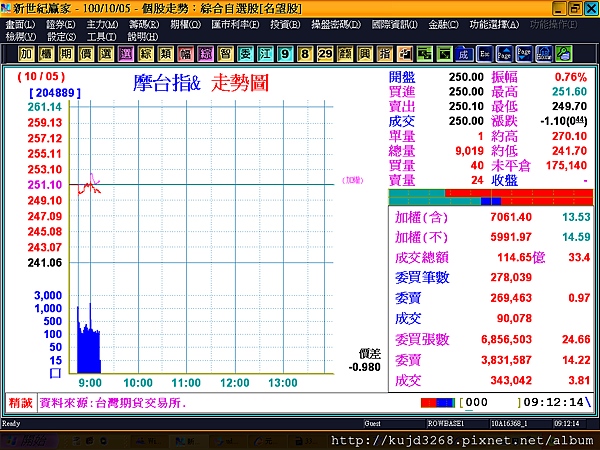Click the Home toolbar icon
This screenshot has height=450, width=600.
tap(544, 54)
